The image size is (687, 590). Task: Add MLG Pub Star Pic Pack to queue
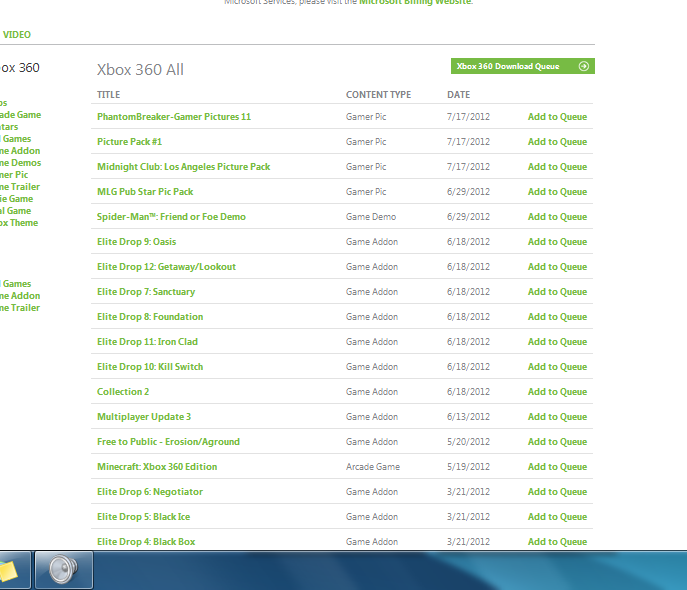[557, 191]
